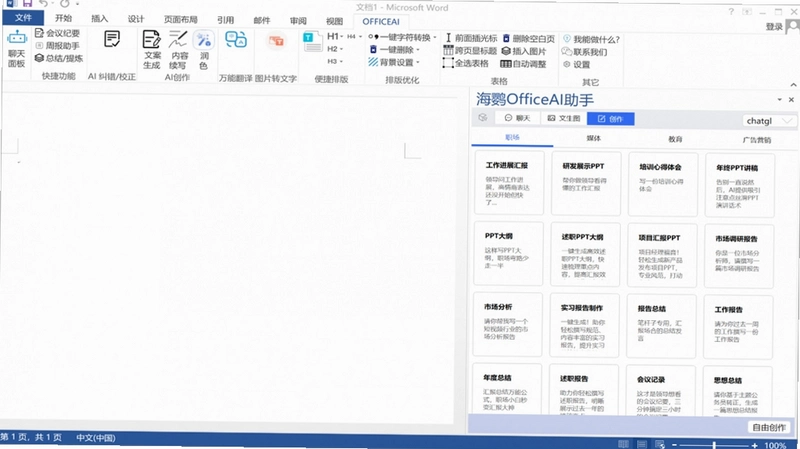Open the 媒体 category tab
This screenshot has width=800, height=449.
click(594, 138)
